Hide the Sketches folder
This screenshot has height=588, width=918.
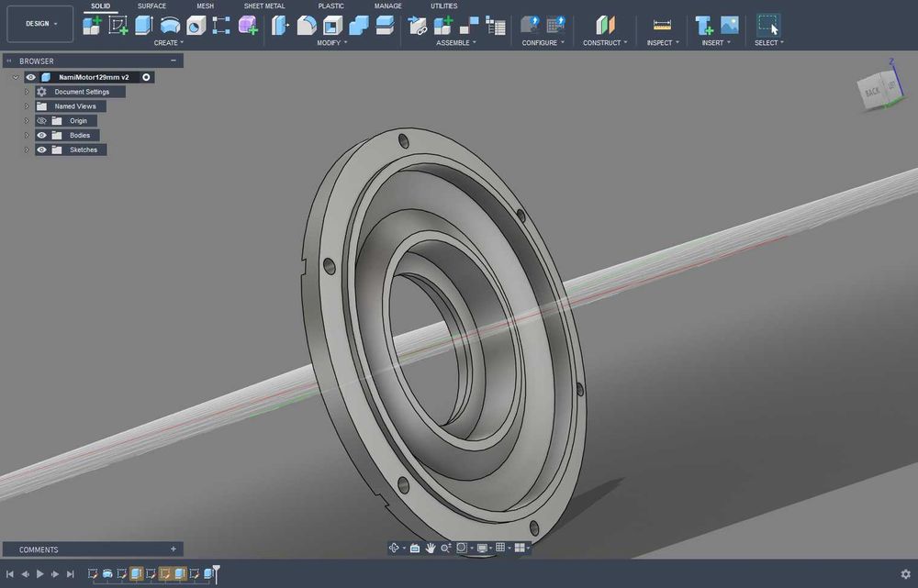point(41,150)
